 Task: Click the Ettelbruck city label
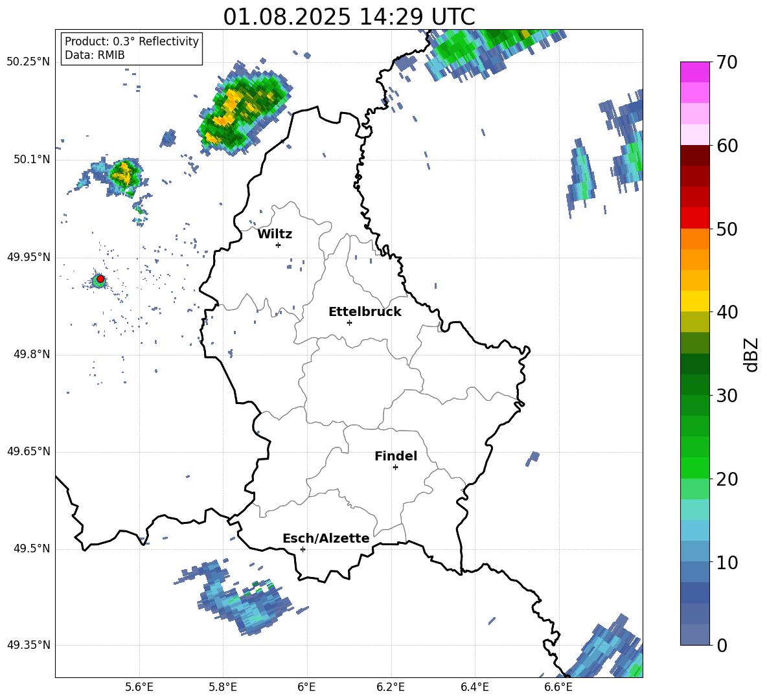(x=365, y=312)
